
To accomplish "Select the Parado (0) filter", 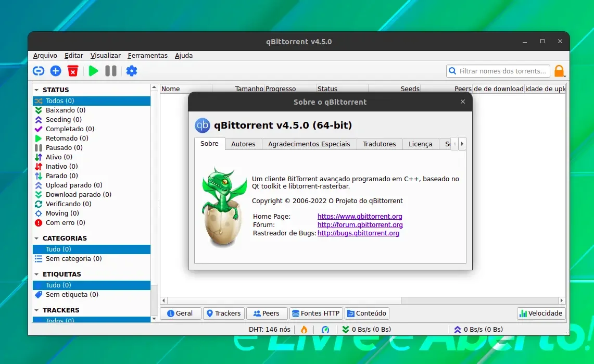I will click(92, 175).
